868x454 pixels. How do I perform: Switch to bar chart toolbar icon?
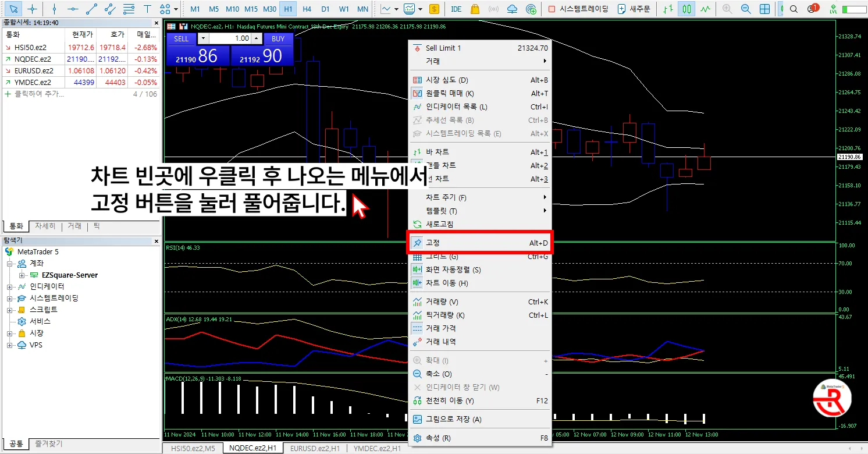668,9
